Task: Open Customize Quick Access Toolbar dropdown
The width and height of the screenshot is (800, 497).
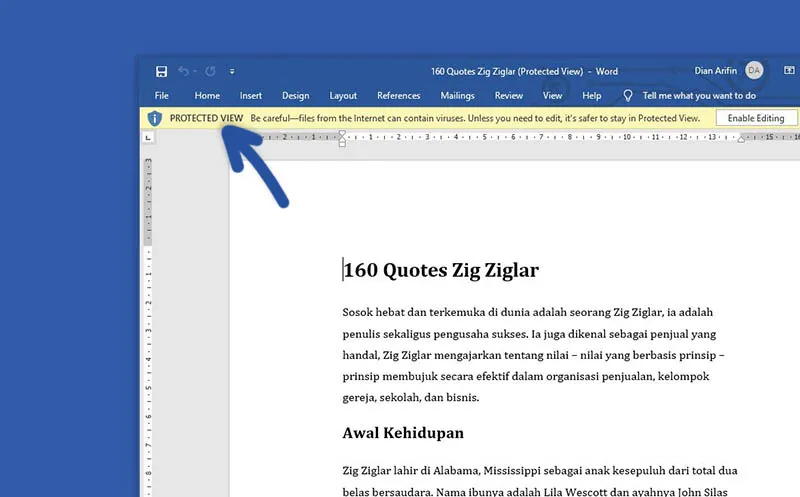Action: pos(232,71)
